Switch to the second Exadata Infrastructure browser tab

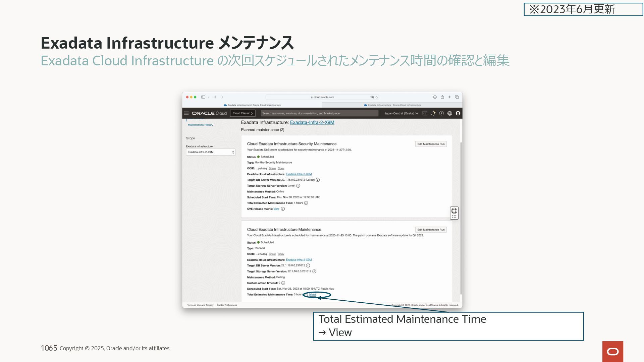click(x=392, y=105)
